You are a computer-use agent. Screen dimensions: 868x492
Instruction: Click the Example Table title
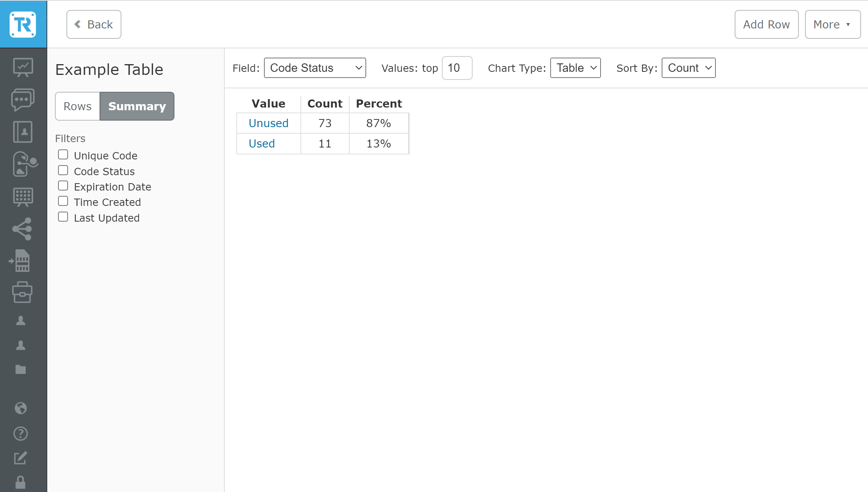tap(109, 70)
